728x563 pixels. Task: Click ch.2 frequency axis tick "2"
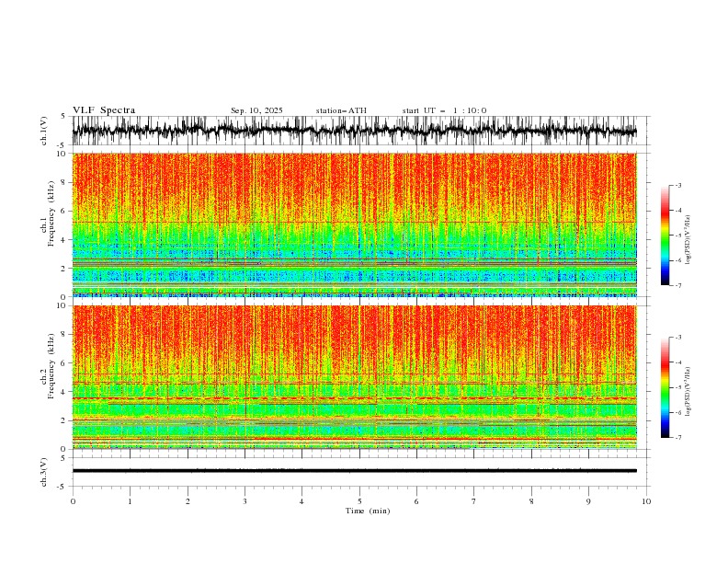tap(63, 420)
